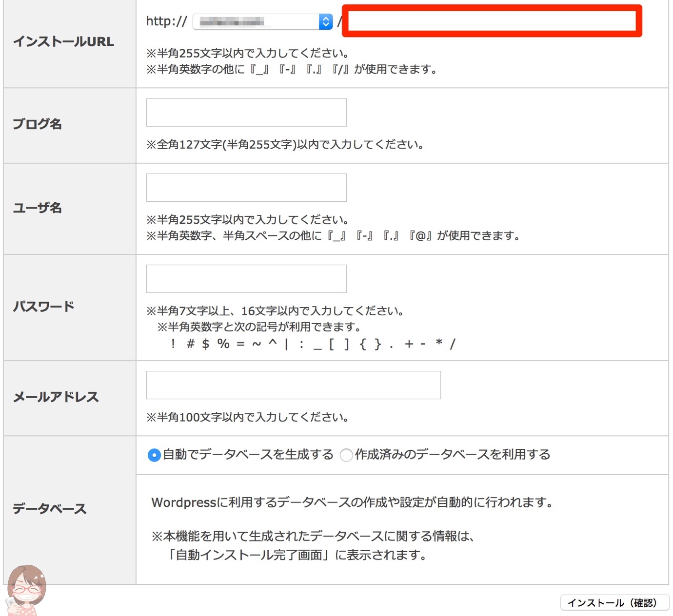
Task: Click the パスワード row label
Action: tap(43, 306)
